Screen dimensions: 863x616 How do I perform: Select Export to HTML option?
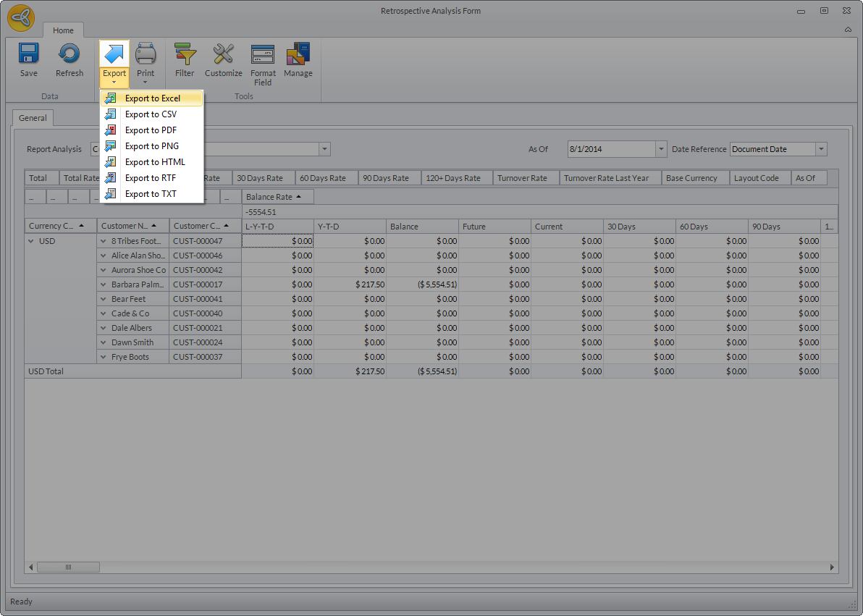pyautogui.click(x=154, y=162)
